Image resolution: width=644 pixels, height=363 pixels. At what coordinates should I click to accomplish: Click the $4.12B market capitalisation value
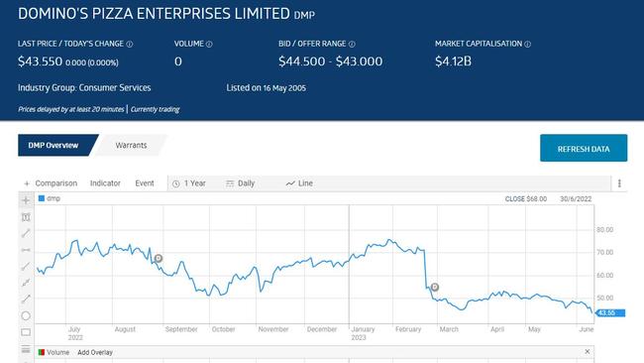pos(453,61)
